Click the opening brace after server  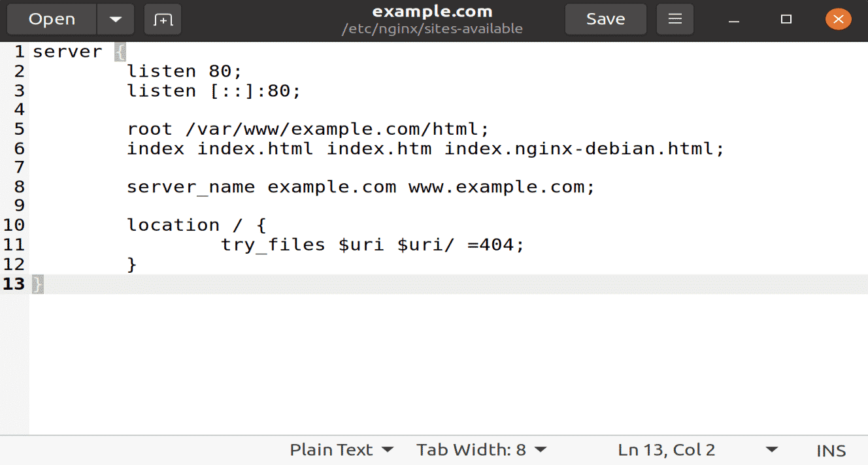[120, 52]
